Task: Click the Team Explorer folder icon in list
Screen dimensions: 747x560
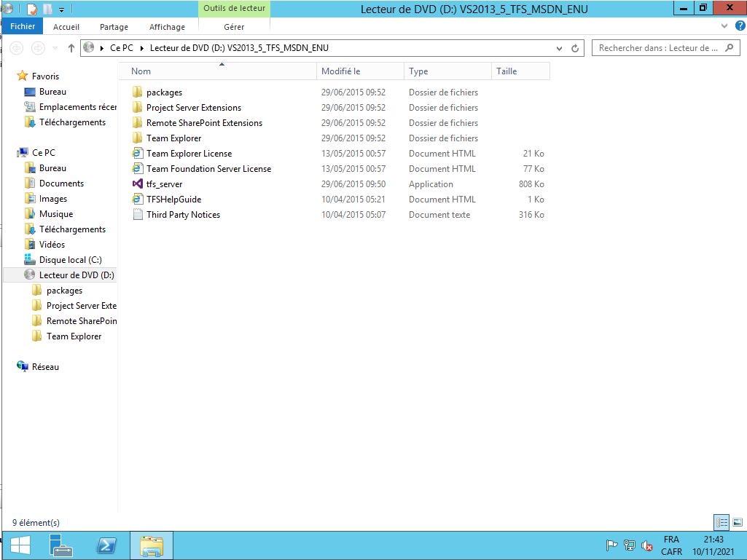Action: coord(137,138)
